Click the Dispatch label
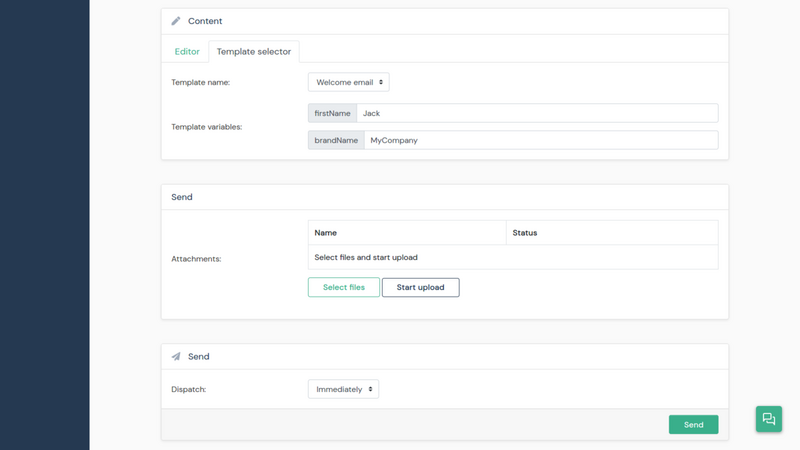This screenshot has width=800, height=450. pyautogui.click(x=189, y=389)
